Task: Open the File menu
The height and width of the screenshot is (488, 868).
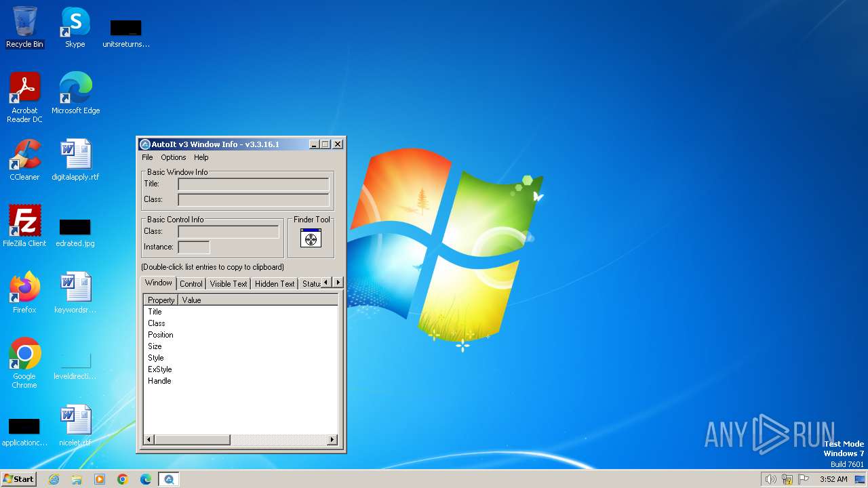Action: (x=147, y=157)
